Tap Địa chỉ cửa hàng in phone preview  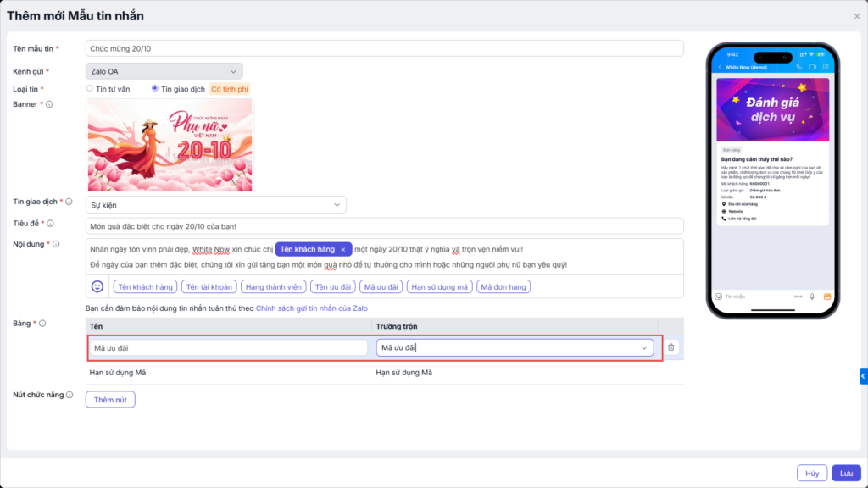coord(743,204)
